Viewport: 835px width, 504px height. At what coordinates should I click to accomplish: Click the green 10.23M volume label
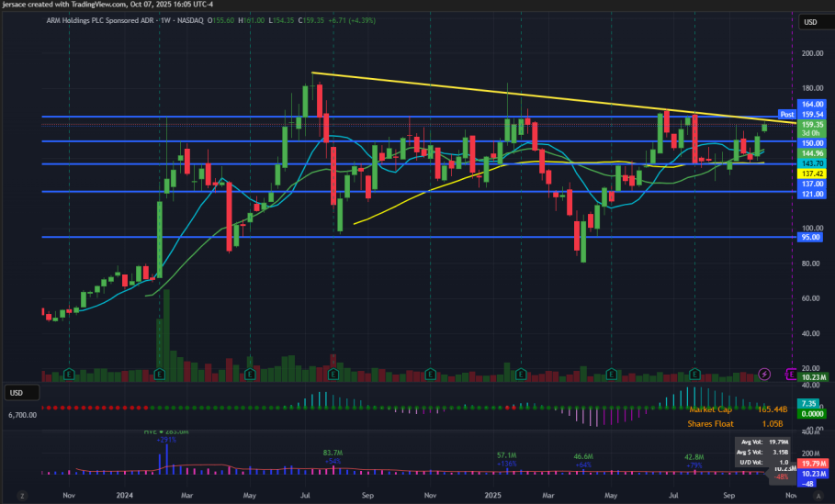814,377
